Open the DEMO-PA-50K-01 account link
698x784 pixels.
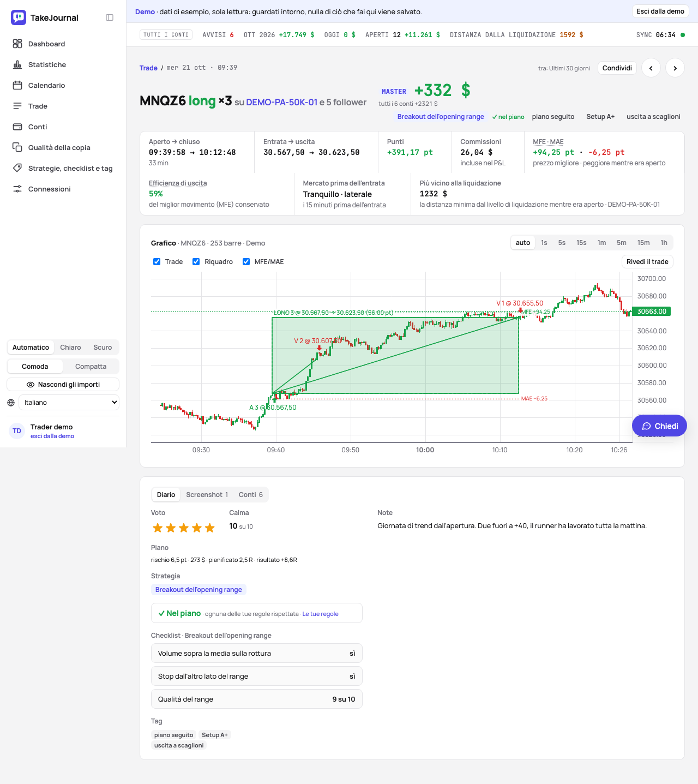(x=282, y=102)
